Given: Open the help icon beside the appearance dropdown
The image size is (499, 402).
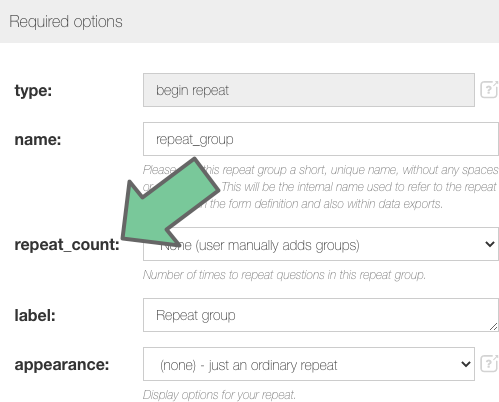Looking at the screenshot, I should 489,363.
